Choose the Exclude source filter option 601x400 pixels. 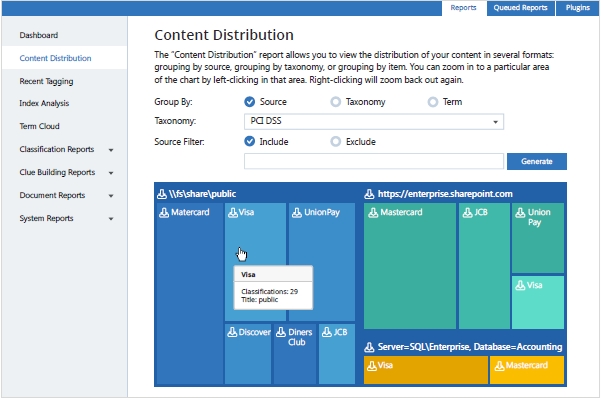[x=335, y=142]
